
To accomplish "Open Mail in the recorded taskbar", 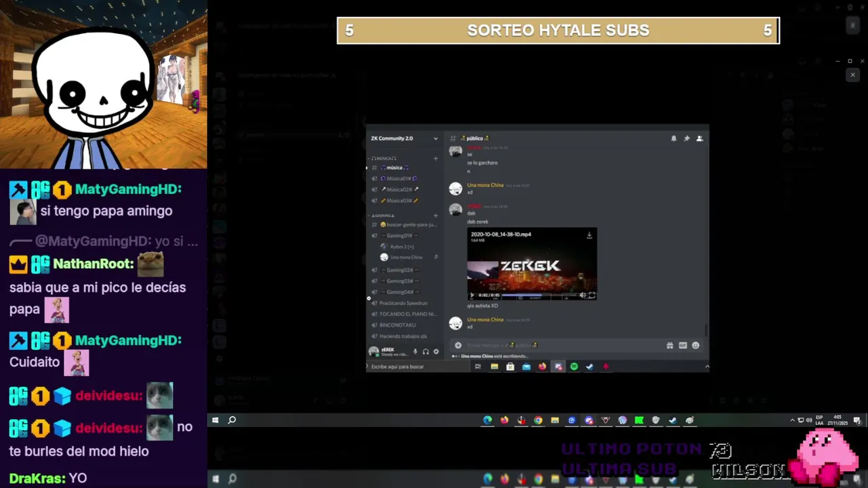I will click(526, 367).
